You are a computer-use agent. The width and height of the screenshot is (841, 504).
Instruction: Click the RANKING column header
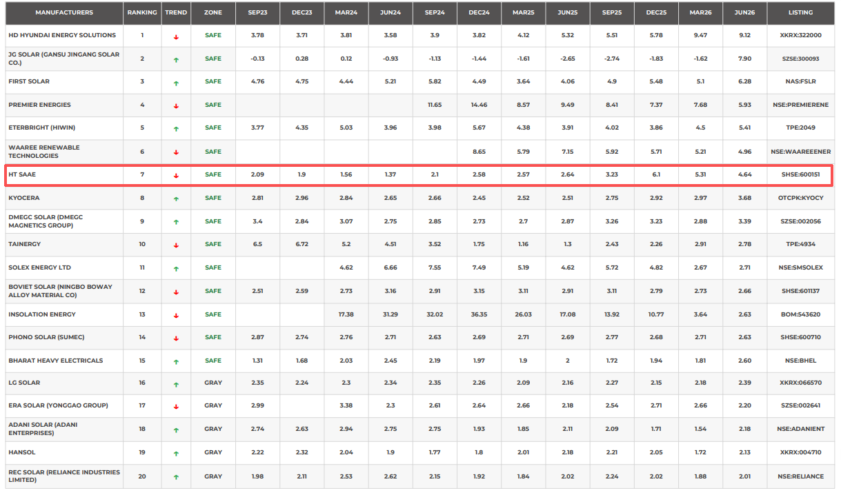point(142,12)
